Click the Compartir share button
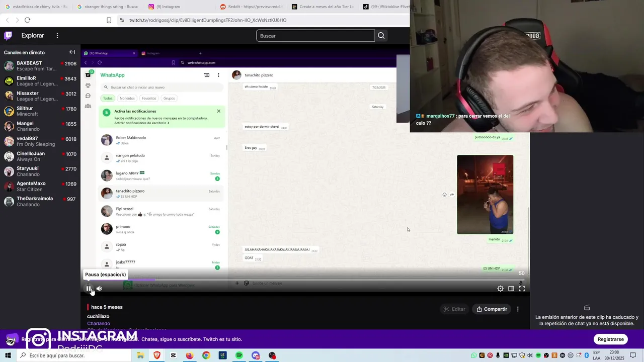 coord(492,309)
